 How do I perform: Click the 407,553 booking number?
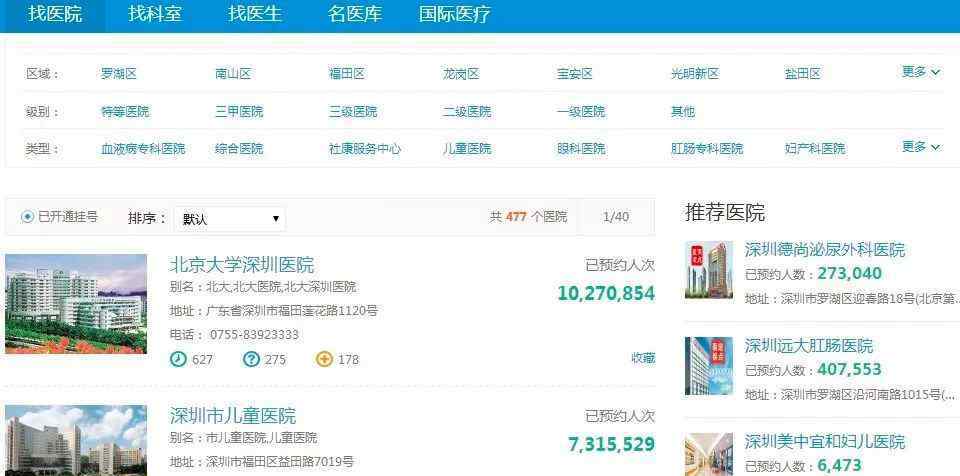[849, 369]
